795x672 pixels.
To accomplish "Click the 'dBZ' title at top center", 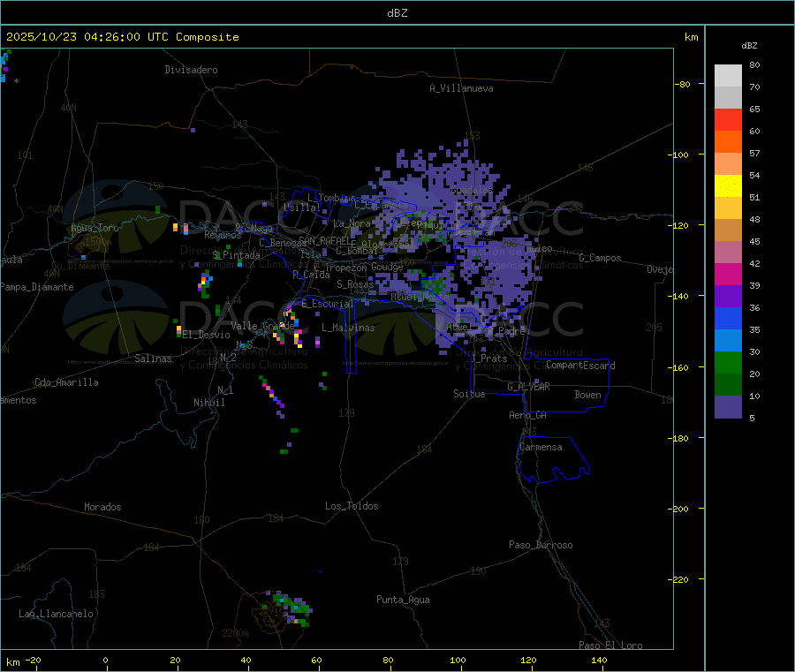I will coord(397,13).
